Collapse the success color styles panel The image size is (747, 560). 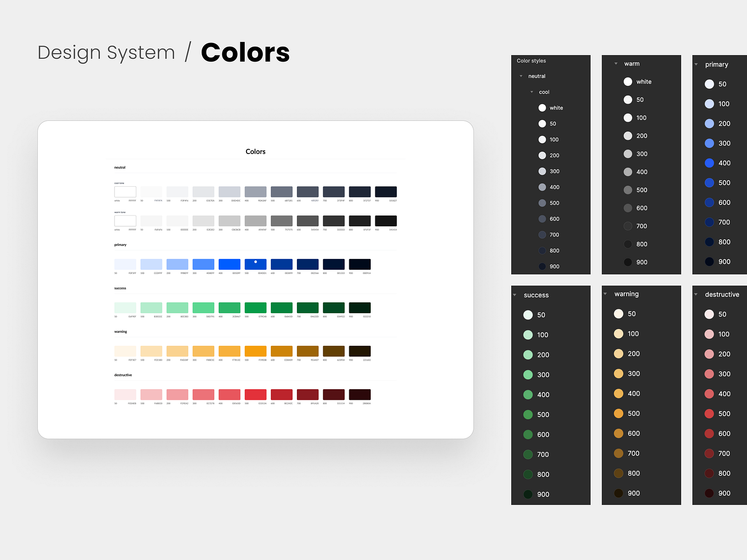coord(515,295)
